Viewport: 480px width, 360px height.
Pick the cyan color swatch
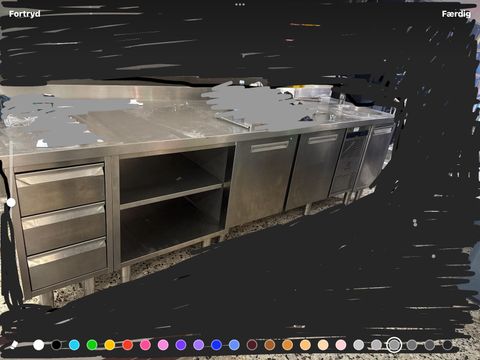[74, 345]
